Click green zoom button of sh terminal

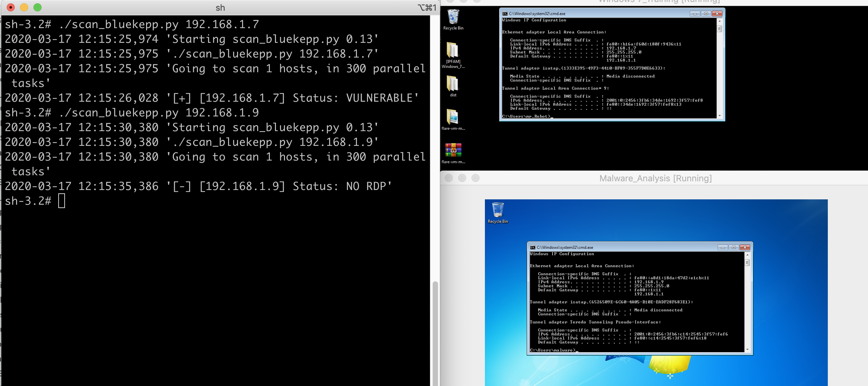[38, 7]
